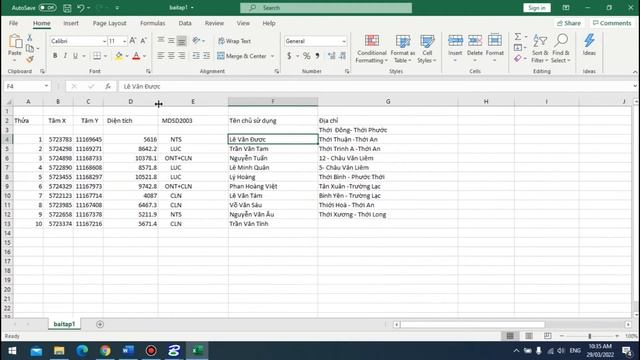Click the Windows Start button
Viewport: 640px width, 360px height.
tap(12, 351)
